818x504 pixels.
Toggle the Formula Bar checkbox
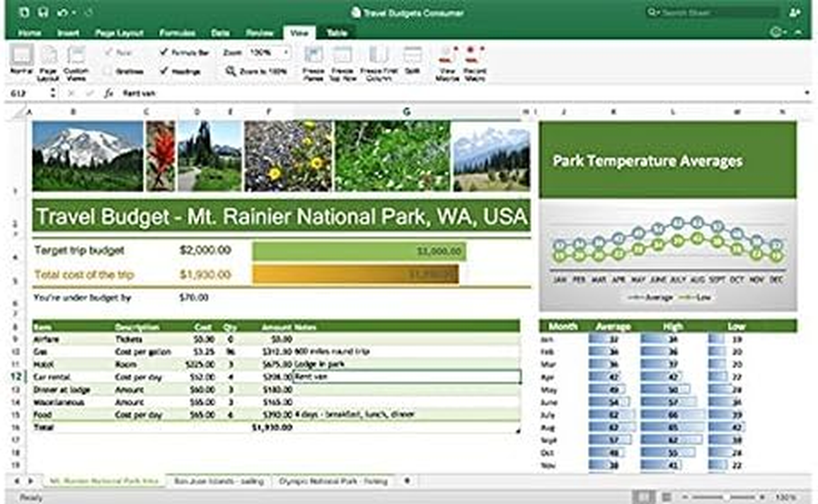164,53
